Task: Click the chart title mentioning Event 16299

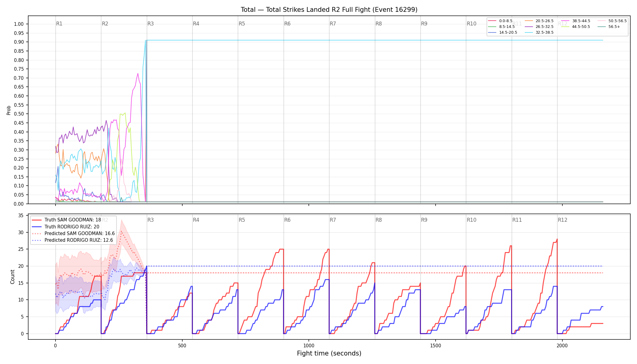Action: pyautogui.click(x=329, y=10)
